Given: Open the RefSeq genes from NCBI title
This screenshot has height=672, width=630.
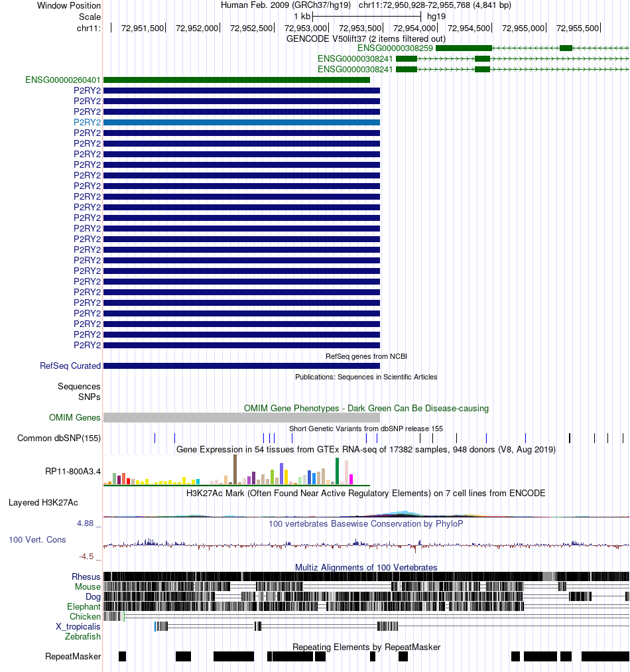Looking at the screenshot, I should pos(366,356).
